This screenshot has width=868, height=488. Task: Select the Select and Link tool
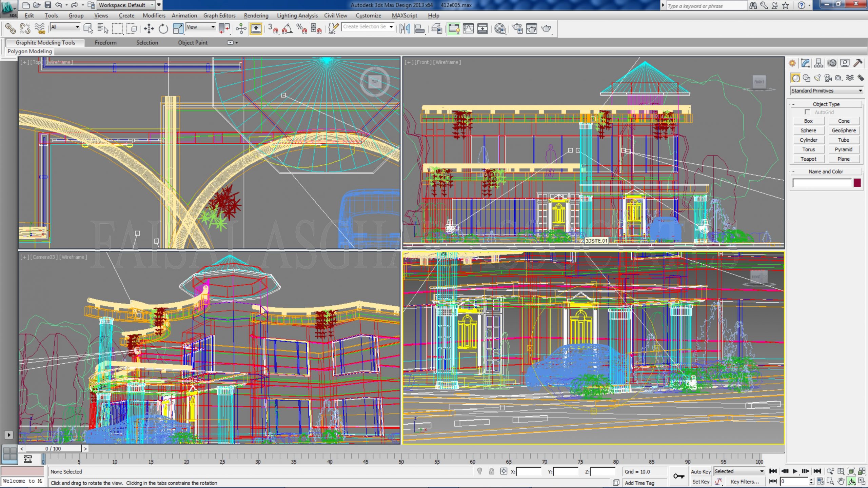click(11, 29)
